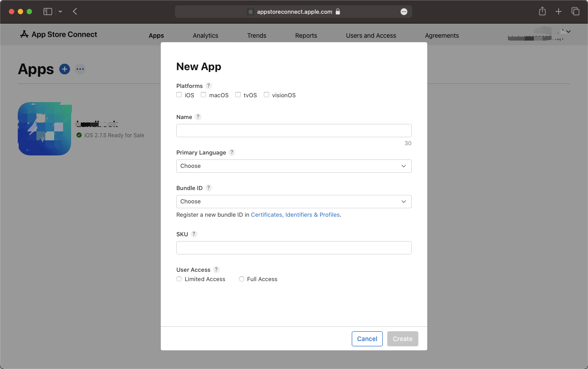Open the Primary Language dropdown
This screenshot has width=588, height=369.
pyautogui.click(x=294, y=166)
